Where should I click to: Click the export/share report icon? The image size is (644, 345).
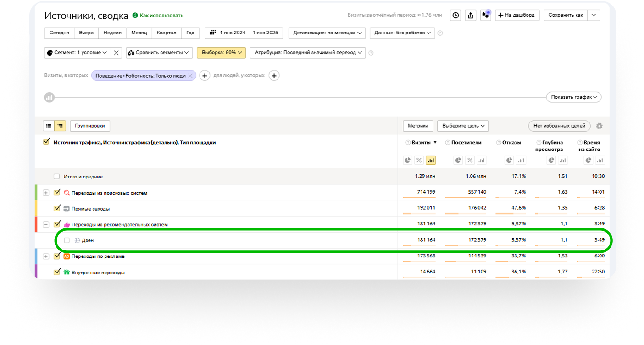pyautogui.click(x=471, y=15)
